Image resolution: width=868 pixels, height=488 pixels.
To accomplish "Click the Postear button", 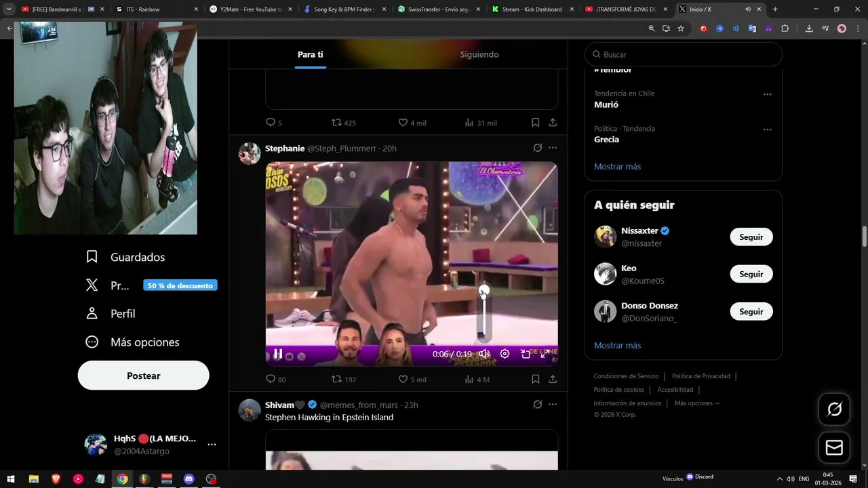I will (143, 375).
